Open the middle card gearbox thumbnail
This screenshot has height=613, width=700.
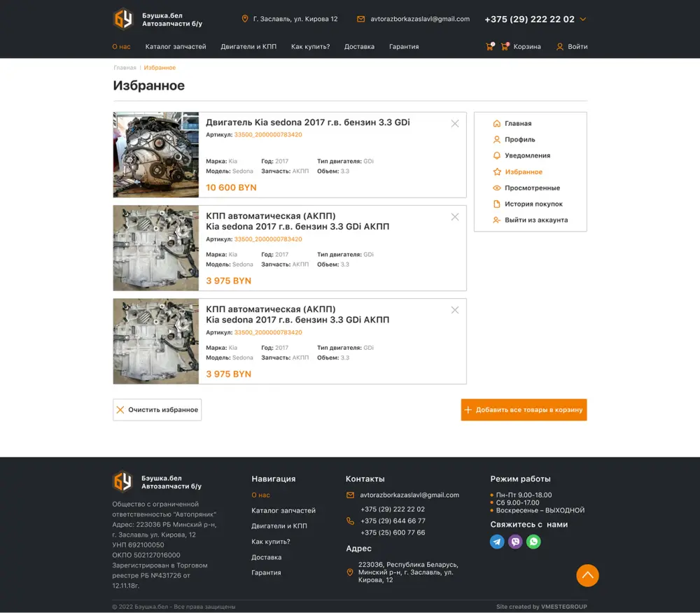pyautogui.click(x=156, y=248)
